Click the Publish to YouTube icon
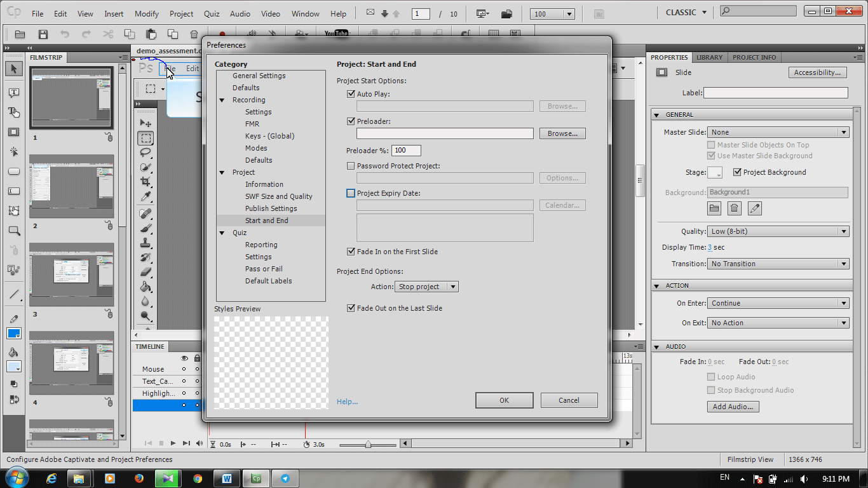The height and width of the screenshot is (488, 868). pyautogui.click(x=336, y=34)
